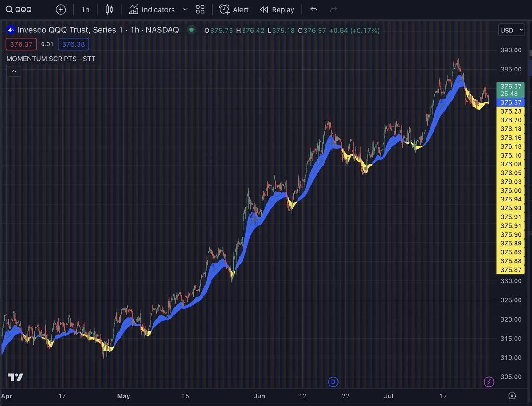The image size is (532, 406).
Task: Click the TradingView logo
Action: point(16,378)
